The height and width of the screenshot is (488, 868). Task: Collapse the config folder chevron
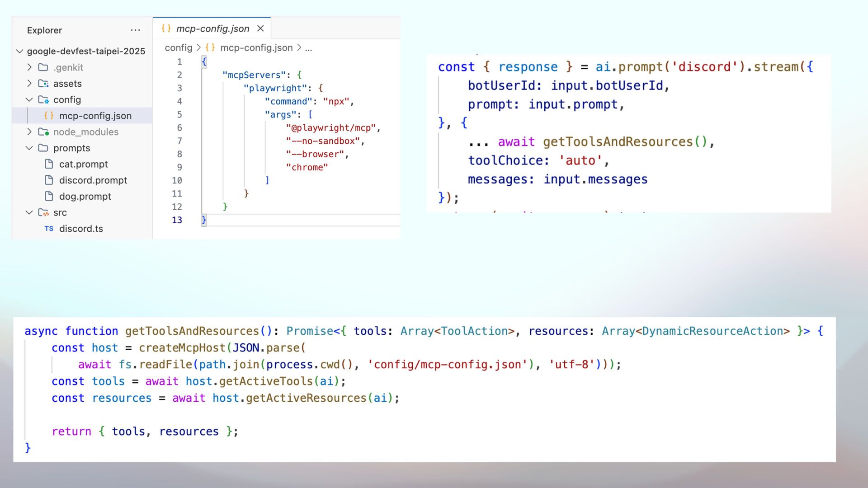pyautogui.click(x=29, y=99)
